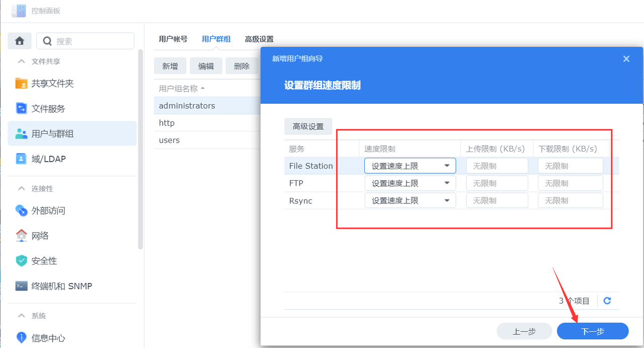
Task: Open the Shared Folder (共享文件夹) icon
Action: click(22, 84)
